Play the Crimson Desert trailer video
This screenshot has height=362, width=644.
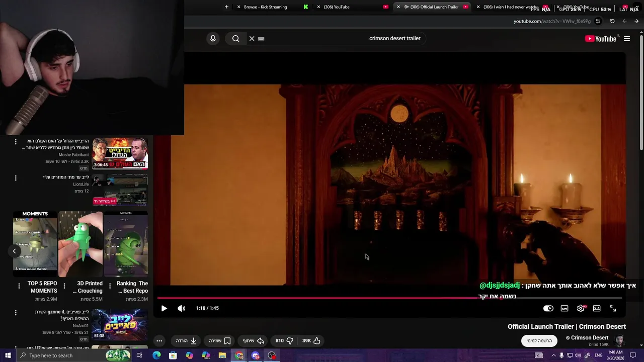164,308
